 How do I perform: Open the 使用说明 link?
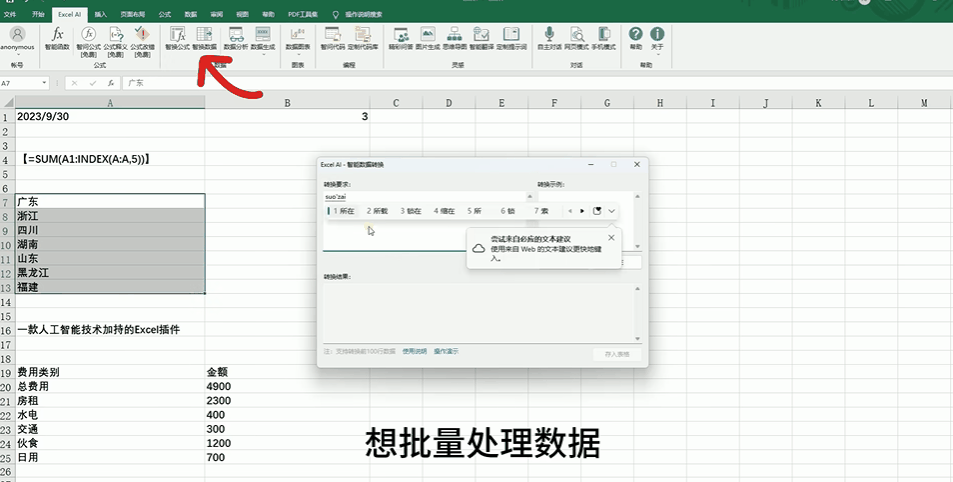click(415, 351)
